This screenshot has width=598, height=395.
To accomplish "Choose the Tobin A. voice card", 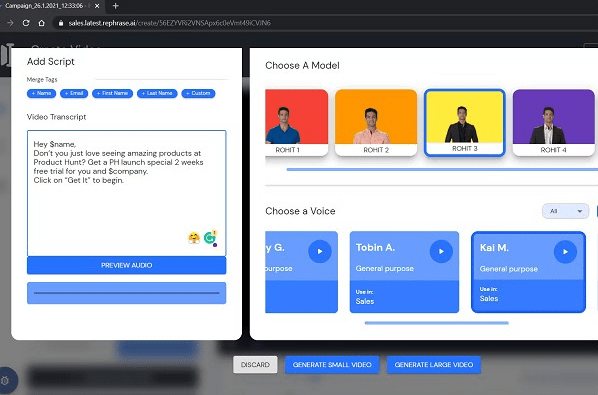I will coord(404,272).
